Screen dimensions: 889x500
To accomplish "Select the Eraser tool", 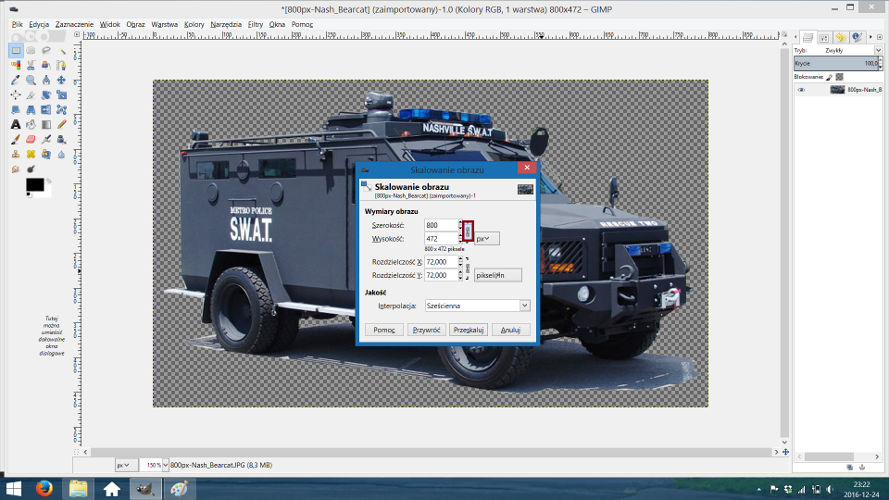I will coord(31,139).
